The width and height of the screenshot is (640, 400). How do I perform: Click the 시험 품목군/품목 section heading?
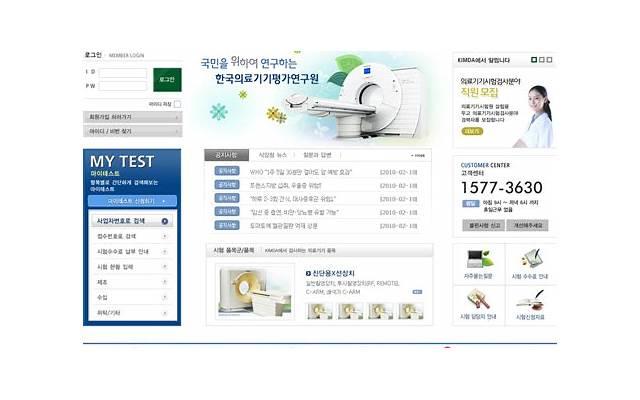[x=233, y=250]
